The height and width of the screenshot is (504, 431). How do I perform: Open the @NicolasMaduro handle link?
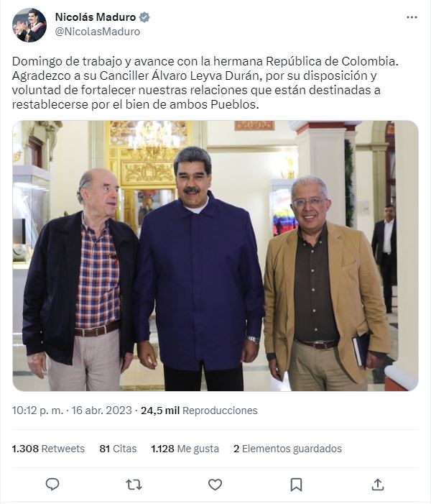pyautogui.click(x=98, y=32)
